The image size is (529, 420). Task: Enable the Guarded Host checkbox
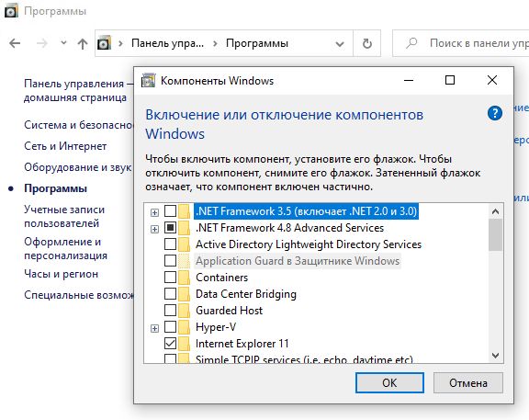(x=170, y=311)
